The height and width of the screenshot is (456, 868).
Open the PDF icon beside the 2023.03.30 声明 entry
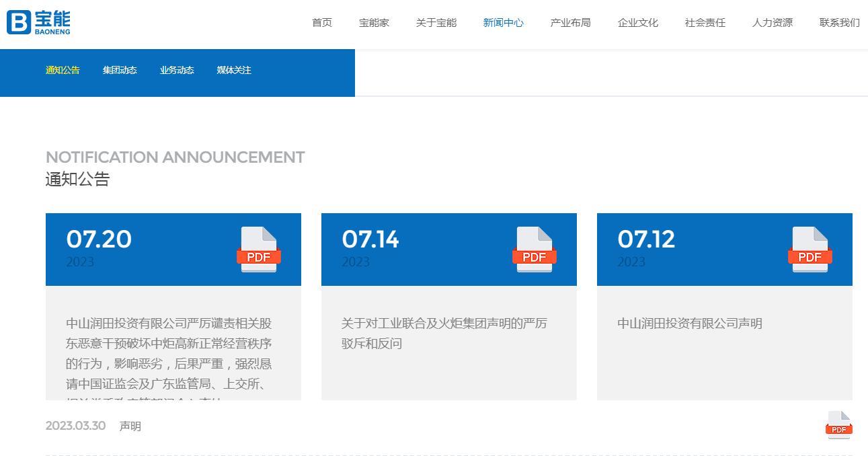point(838,425)
